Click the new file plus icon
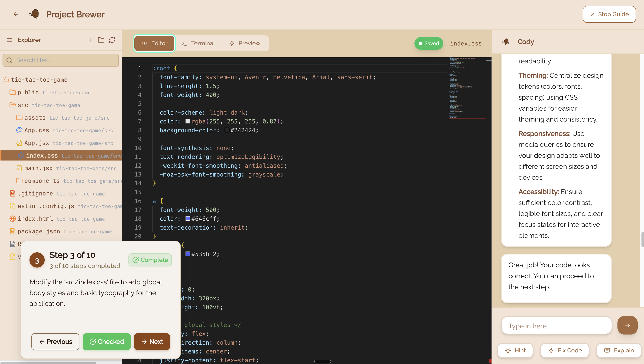644x364 pixels. coord(90,40)
